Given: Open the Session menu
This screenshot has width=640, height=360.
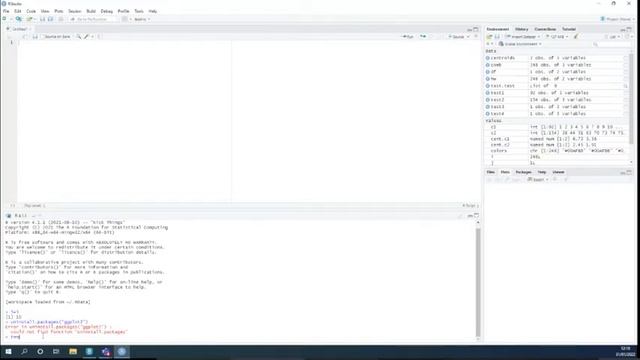Looking at the screenshot, I should [x=75, y=11].
